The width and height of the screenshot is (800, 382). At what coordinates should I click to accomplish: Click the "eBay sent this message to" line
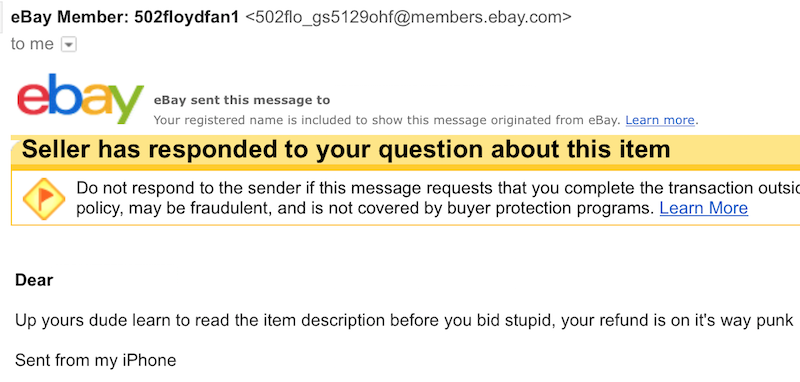[242, 100]
